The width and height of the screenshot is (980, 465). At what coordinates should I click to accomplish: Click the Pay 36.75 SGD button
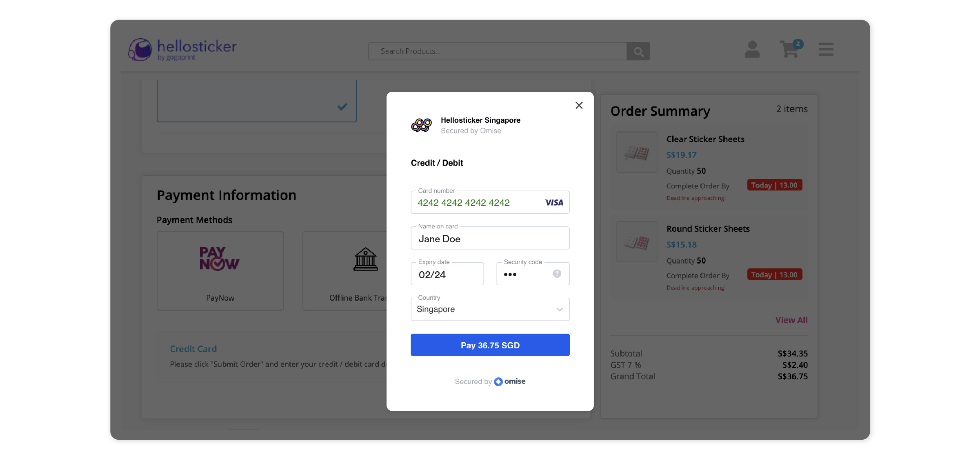click(x=490, y=345)
